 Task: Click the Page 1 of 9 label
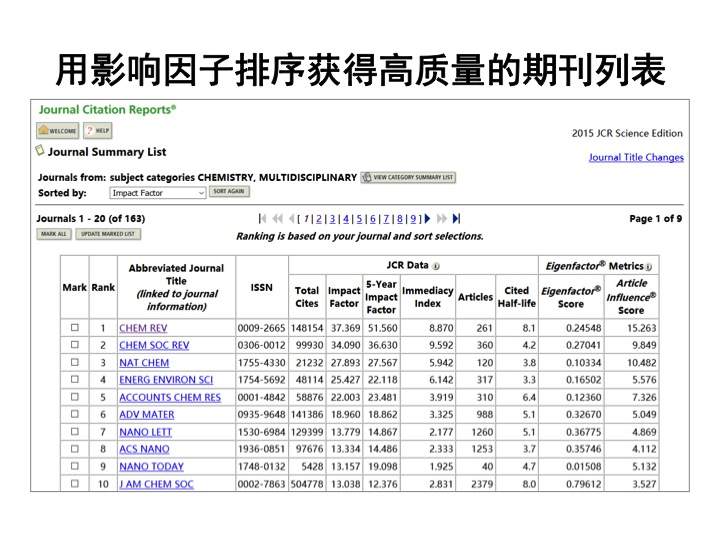coord(655,219)
